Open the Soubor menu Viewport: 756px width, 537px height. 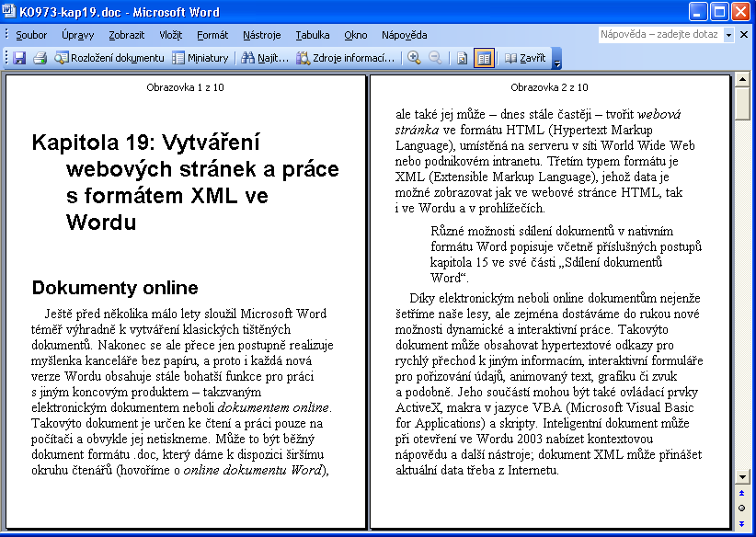point(31,35)
